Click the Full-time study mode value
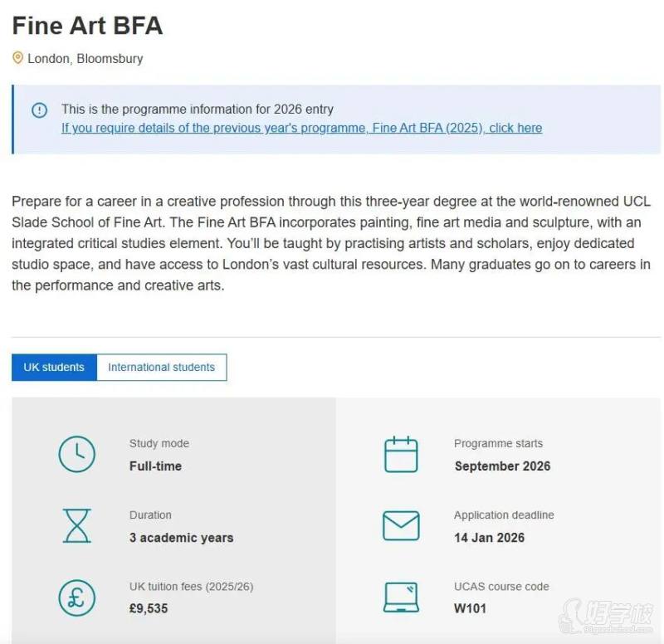The height and width of the screenshot is (644, 664). [155, 466]
